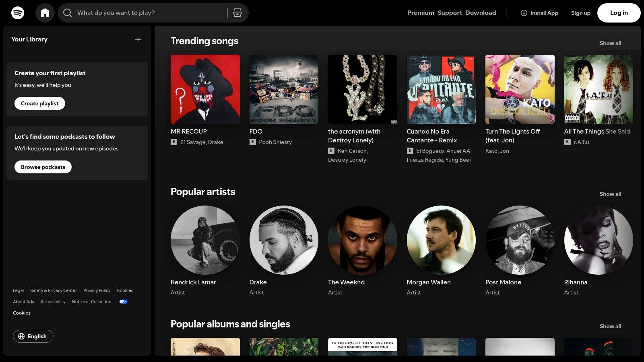Click the plus icon in Your Library

tap(138, 39)
